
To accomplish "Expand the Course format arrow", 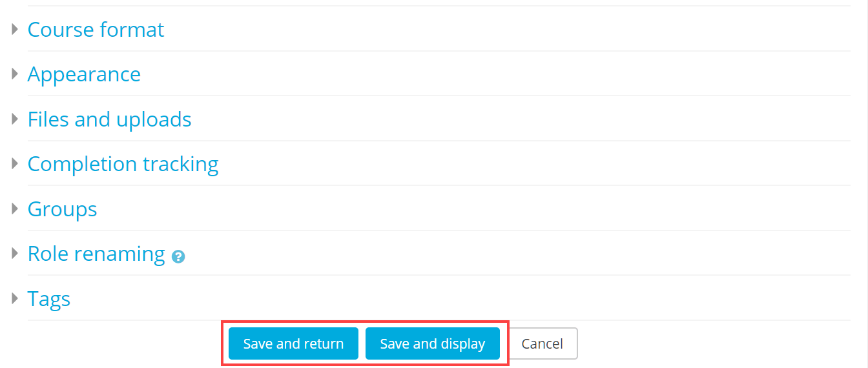I will (x=15, y=29).
